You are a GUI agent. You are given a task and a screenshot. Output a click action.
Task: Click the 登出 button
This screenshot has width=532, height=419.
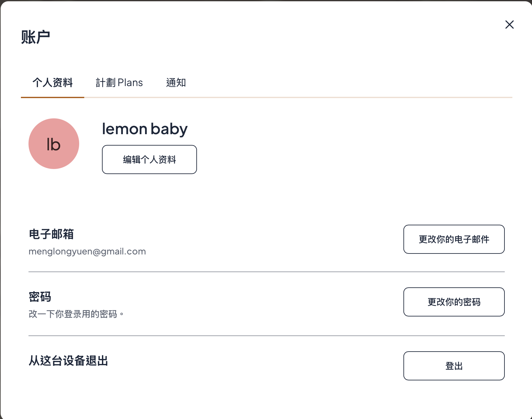454,366
